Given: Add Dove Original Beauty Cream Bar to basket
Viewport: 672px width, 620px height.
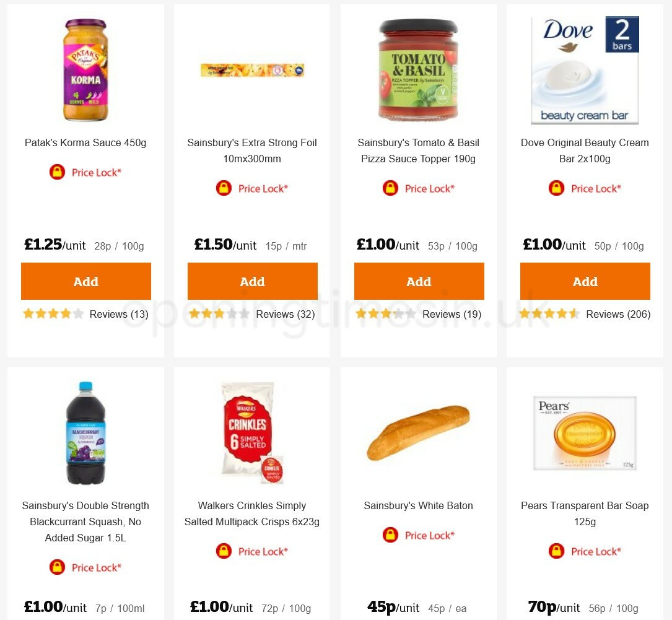Looking at the screenshot, I should [585, 281].
